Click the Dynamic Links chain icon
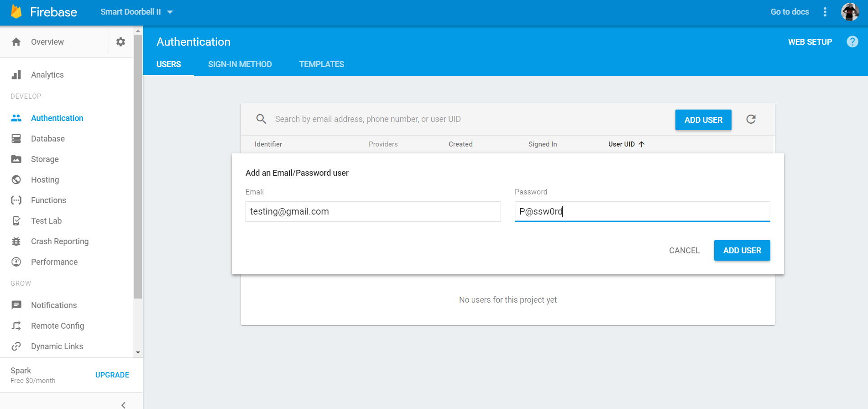The height and width of the screenshot is (409, 868). (16, 346)
